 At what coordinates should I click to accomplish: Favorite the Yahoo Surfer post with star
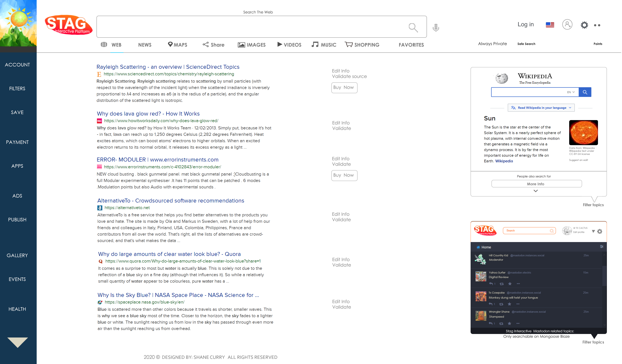[510, 284]
